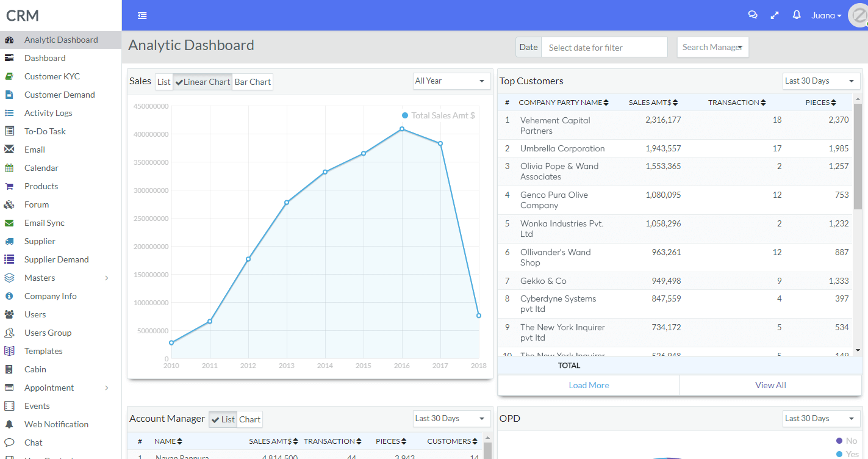Click the fullscreen expand icon
Screen dimensions: 868x459
click(775, 15)
